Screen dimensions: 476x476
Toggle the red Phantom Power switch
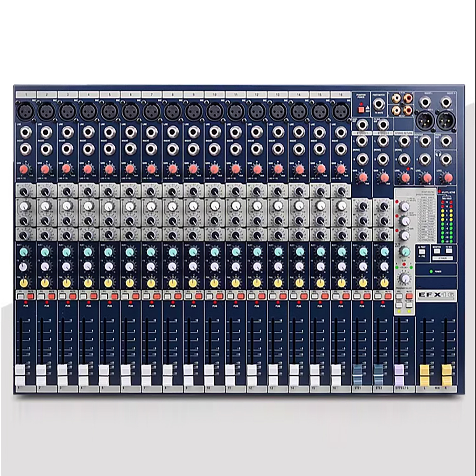[361, 109]
